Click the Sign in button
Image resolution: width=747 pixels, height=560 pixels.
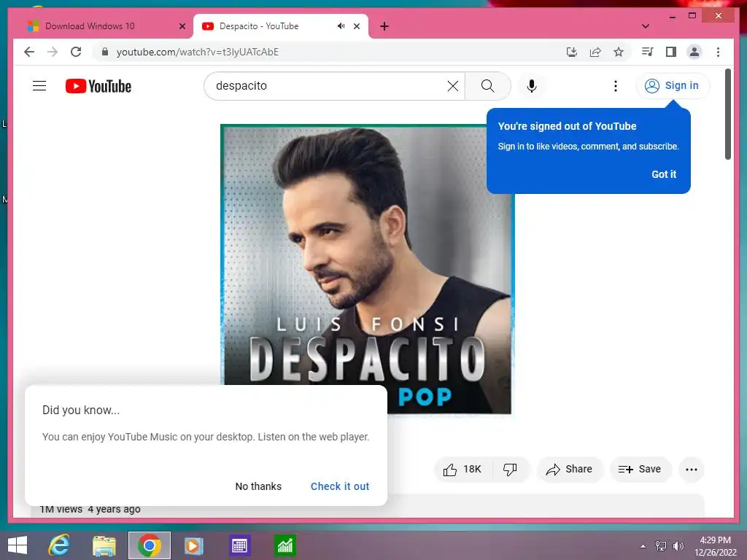[673, 86]
